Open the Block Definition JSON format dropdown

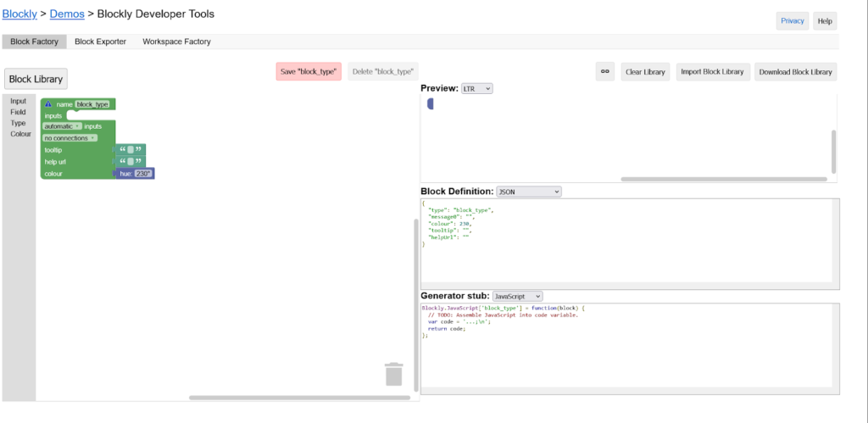tap(529, 192)
